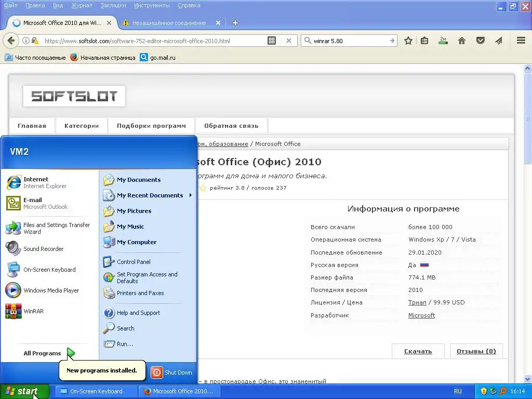Open the Файл menu
The width and height of the screenshot is (532, 399).
point(10,5)
